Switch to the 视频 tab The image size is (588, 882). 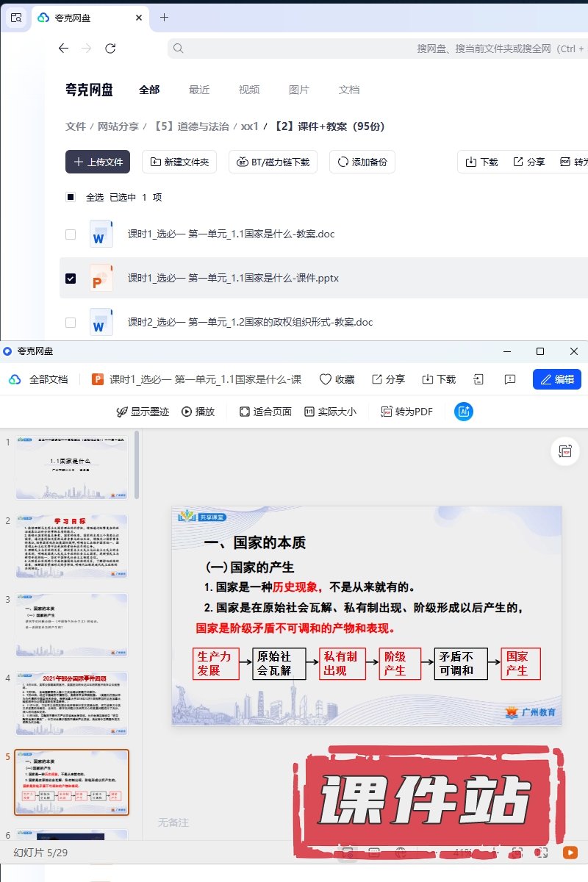[x=249, y=90]
